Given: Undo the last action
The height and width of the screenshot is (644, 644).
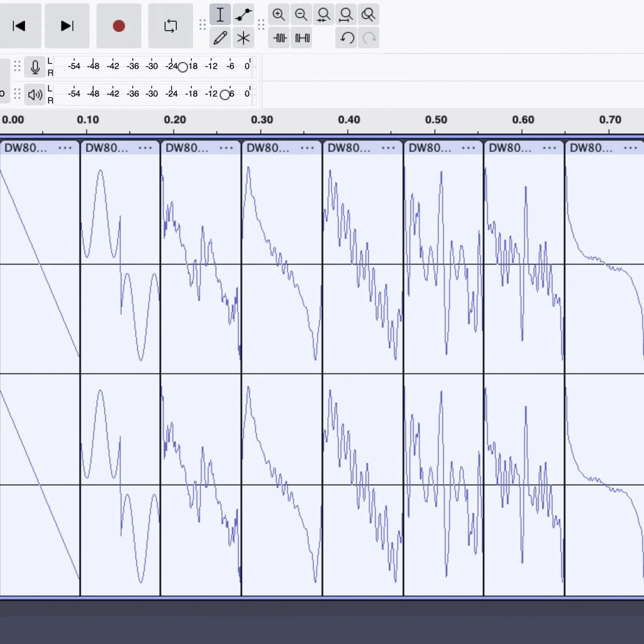Looking at the screenshot, I should (x=346, y=37).
